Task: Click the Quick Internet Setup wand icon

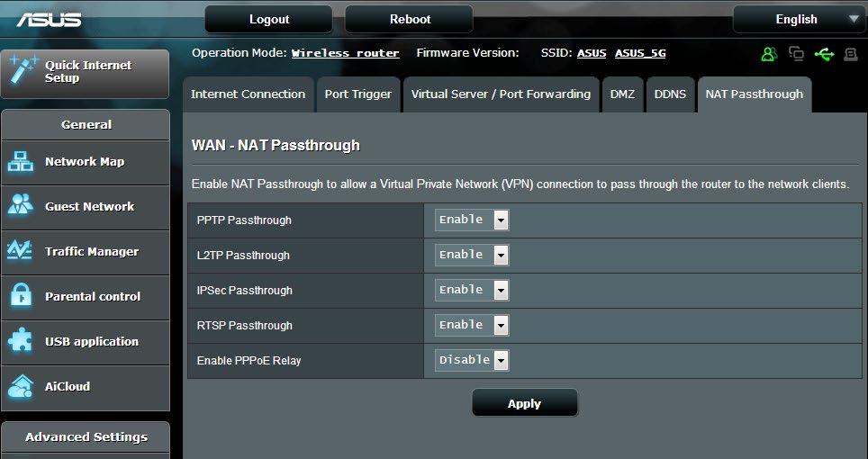Action: [23, 71]
